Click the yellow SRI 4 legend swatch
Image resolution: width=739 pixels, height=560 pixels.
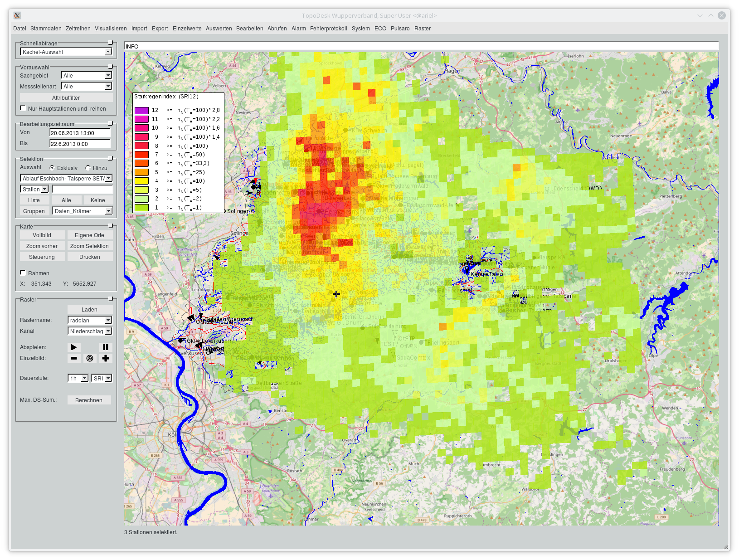point(141,181)
